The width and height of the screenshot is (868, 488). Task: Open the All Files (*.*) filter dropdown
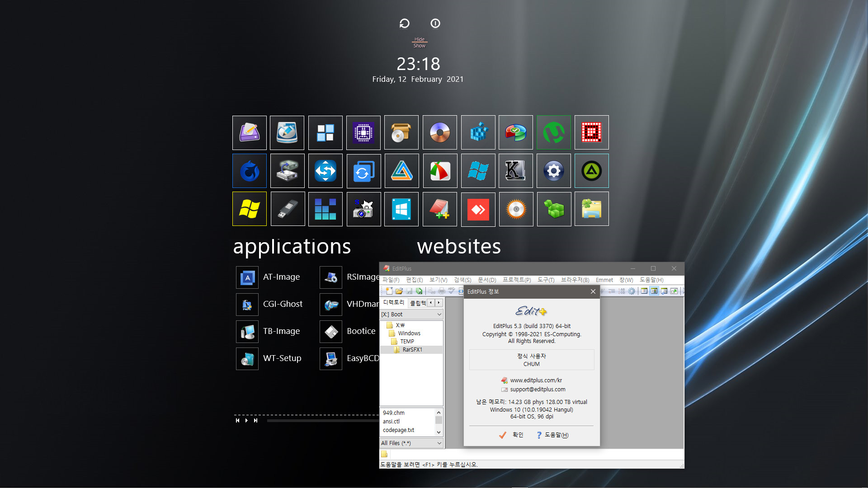(x=411, y=443)
